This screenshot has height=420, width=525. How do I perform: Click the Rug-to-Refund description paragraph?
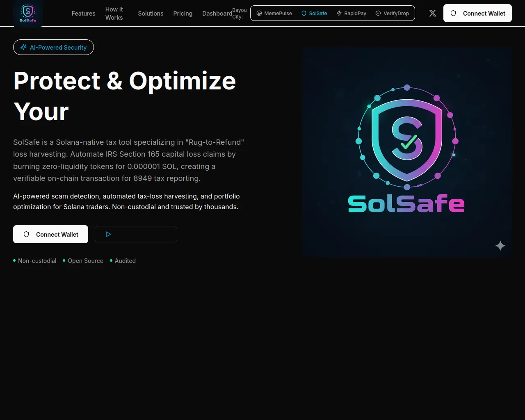point(129,160)
